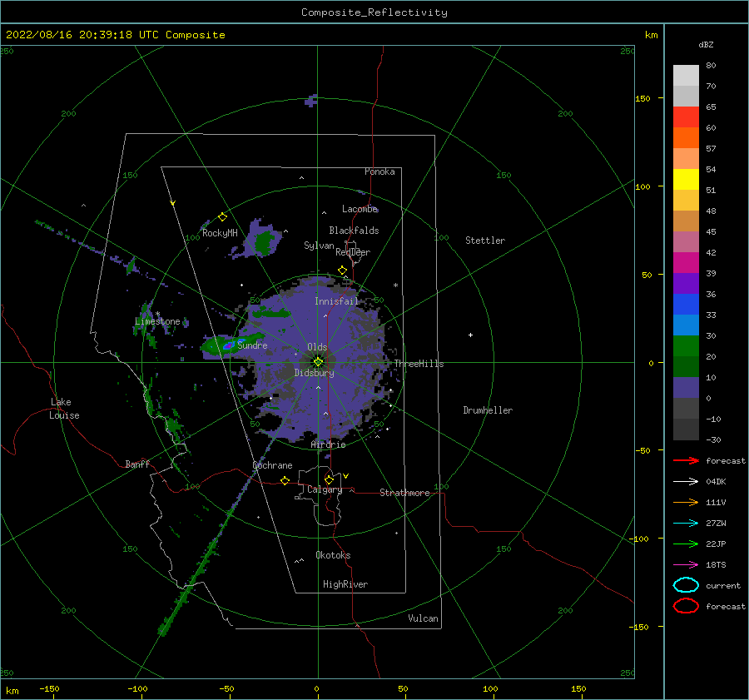Image resolution: width=749 pixels, height=700 pixels.
Task: Click the Limestone label
Action: point(157,321)
